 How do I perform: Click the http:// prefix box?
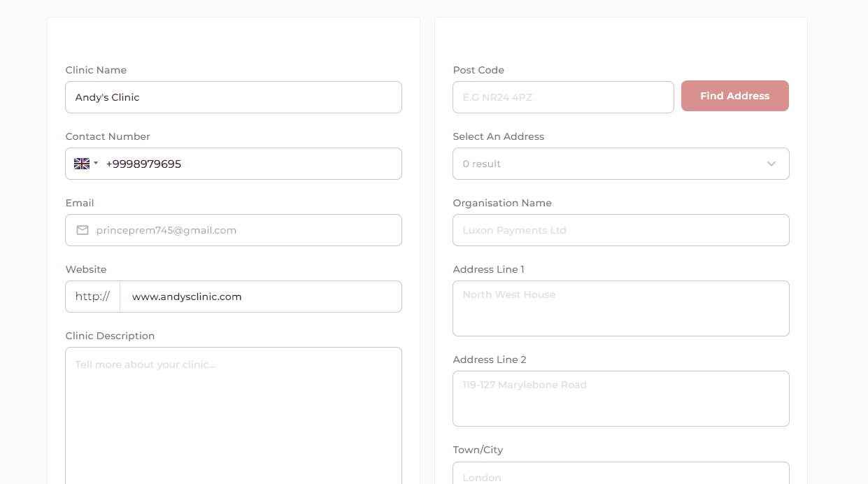(92, 297)
